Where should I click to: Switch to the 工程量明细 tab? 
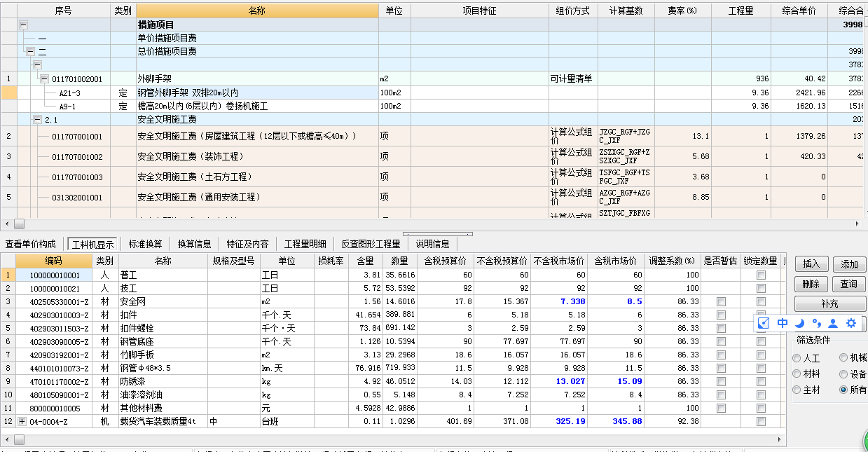pyautogui.click(x=305, y=244)
